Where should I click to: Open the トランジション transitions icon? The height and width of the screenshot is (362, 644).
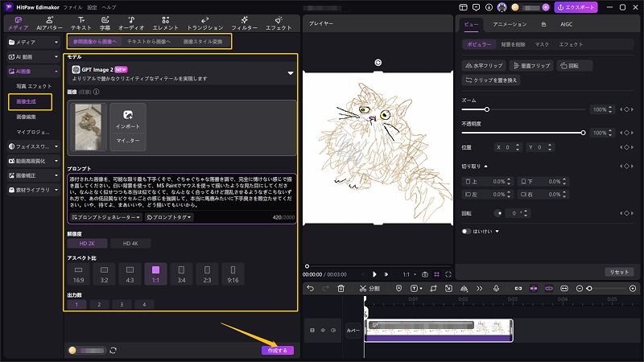[x=205, y=23]
